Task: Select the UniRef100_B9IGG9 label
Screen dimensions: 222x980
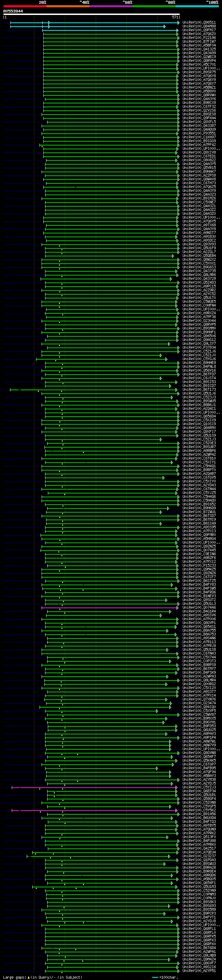Action: click(x=199, y=141)
